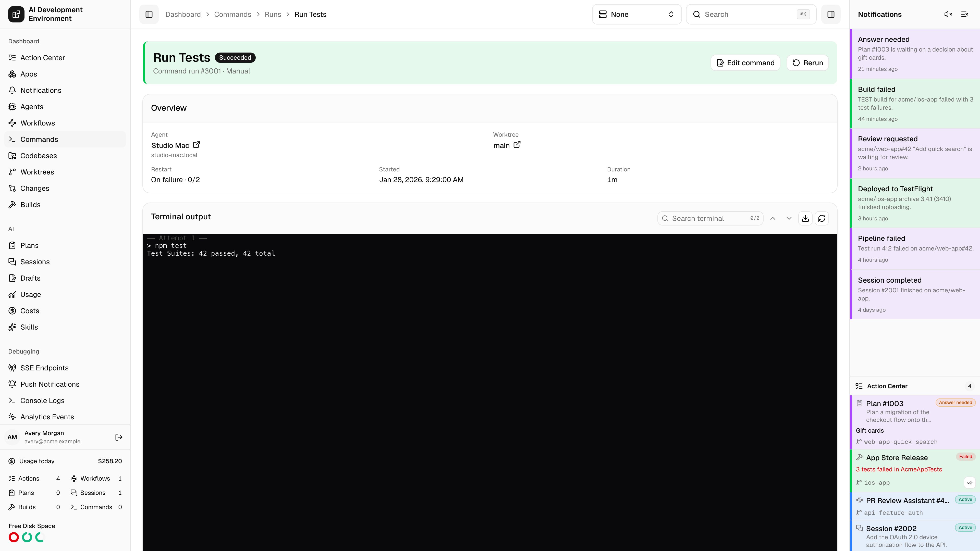Open Push Notifications icon
The image size is (980, 551).
click(12, 384)
